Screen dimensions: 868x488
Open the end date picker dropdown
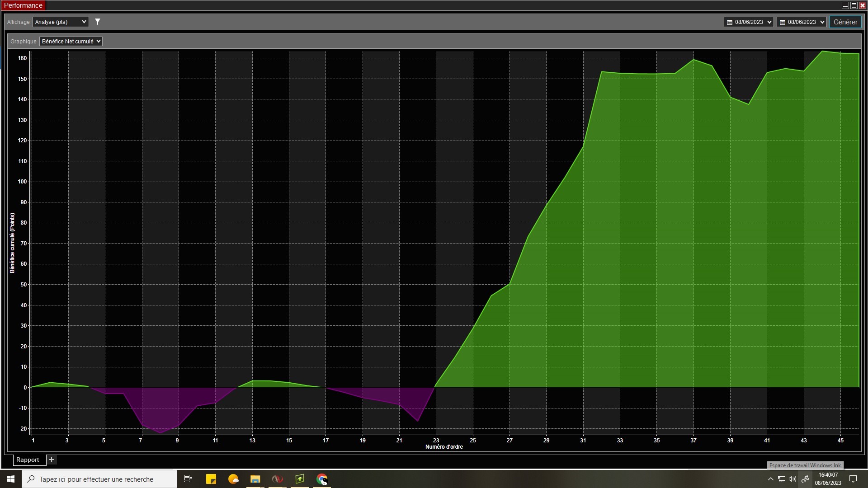pyautogui.click(x=802, y=22)
